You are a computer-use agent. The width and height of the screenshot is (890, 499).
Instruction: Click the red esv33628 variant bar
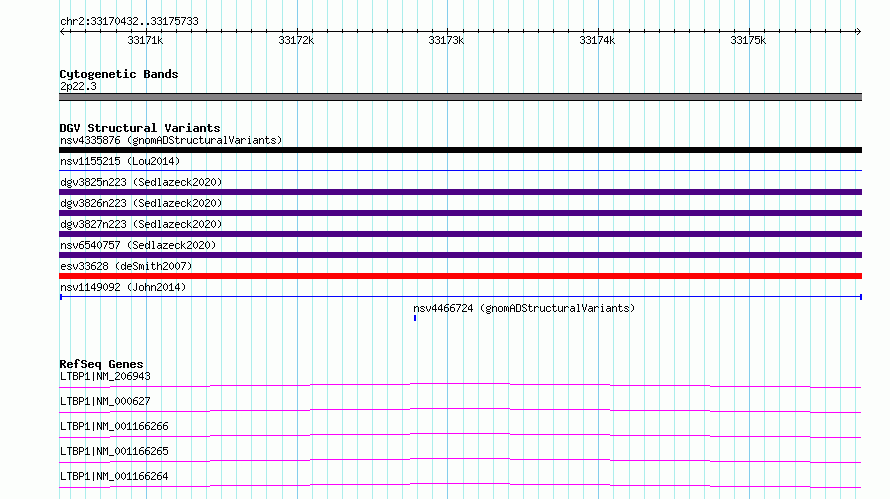coord(460,276)
